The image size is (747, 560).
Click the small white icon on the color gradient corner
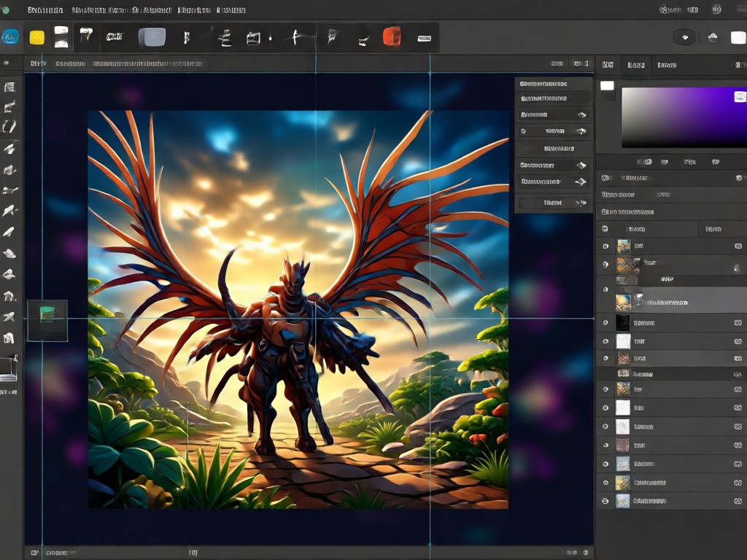(x=740, y=97)
